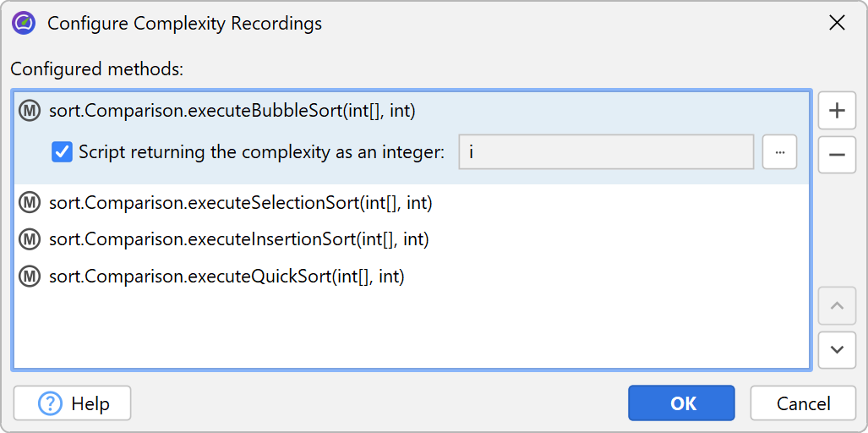
Task: Close the Configure Complexity Recordings dialog
Action: point(837,23)
